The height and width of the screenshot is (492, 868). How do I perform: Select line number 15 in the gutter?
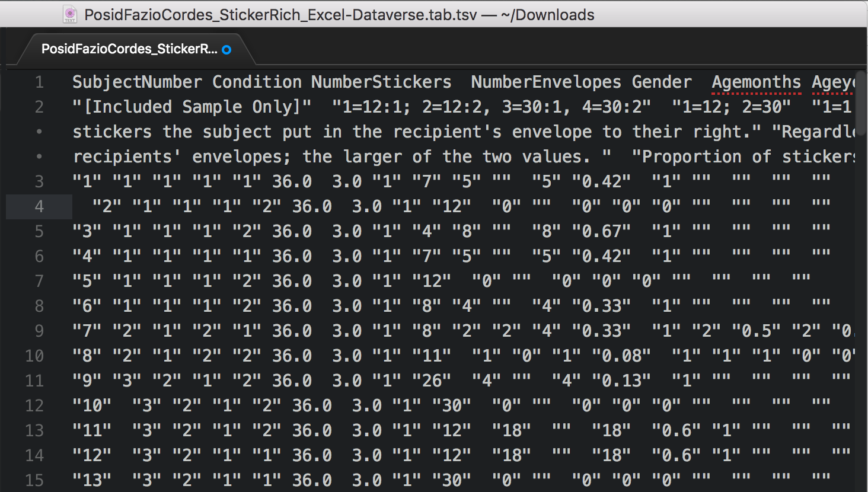34,480
